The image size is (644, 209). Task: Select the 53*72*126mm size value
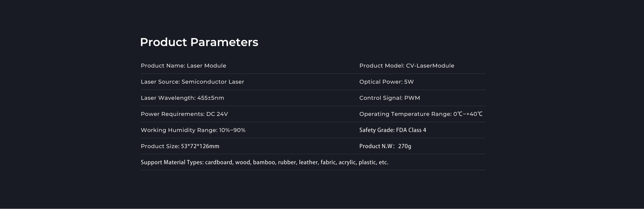(200, 146)
